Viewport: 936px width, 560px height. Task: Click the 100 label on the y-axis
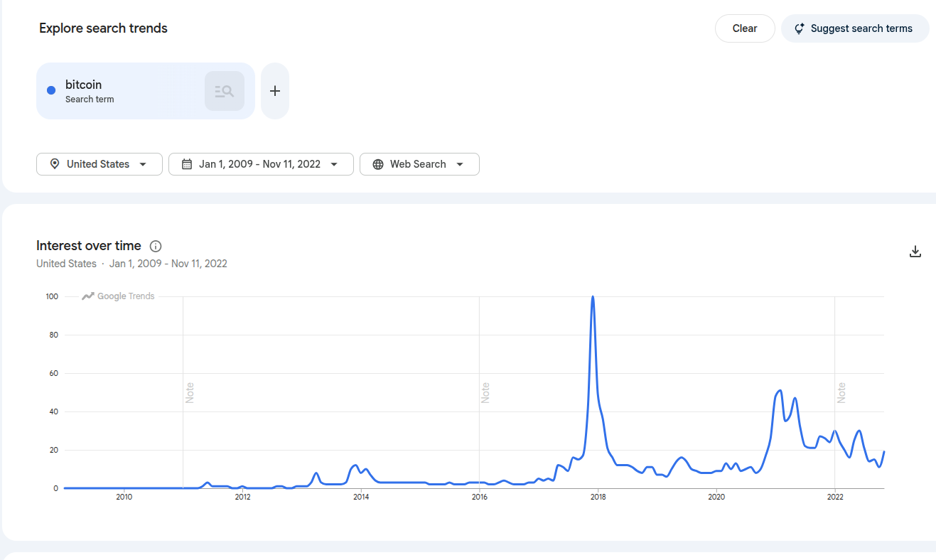(x=52, y=296)
